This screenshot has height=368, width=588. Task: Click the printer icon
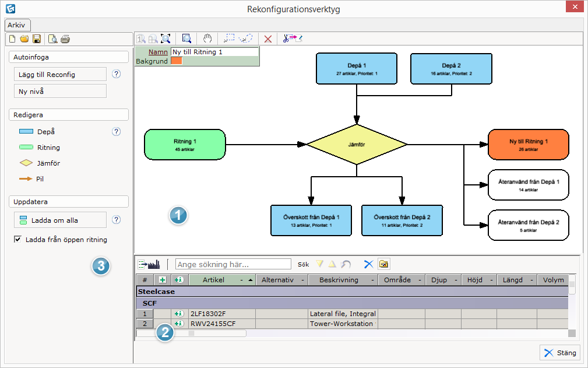click(65, 39)
